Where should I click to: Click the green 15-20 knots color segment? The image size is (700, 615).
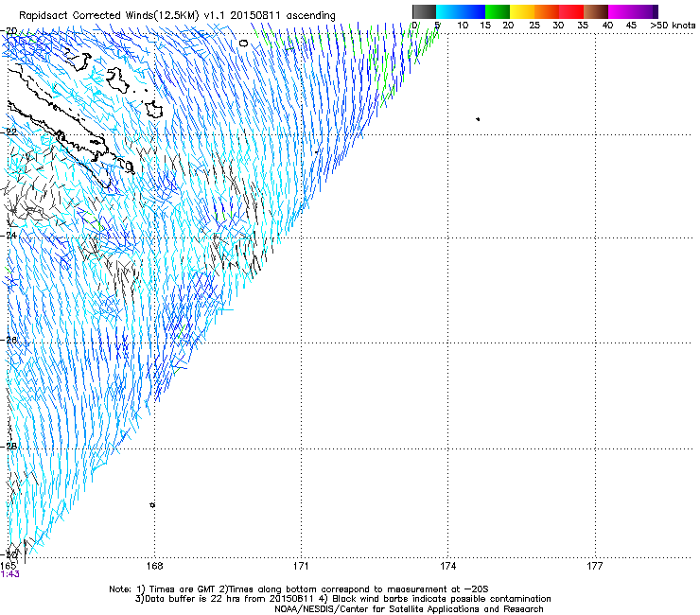498,11
